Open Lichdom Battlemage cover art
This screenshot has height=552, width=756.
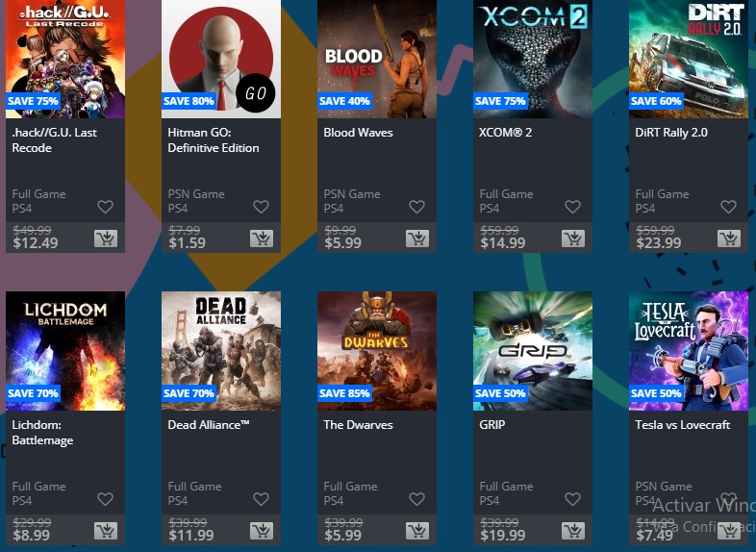(x=65, y=351)
